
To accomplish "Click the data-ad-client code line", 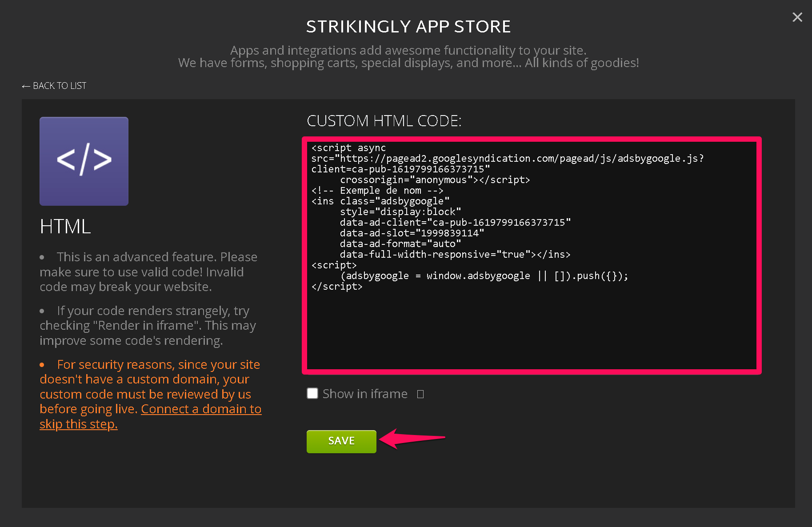I will (456, 222).
